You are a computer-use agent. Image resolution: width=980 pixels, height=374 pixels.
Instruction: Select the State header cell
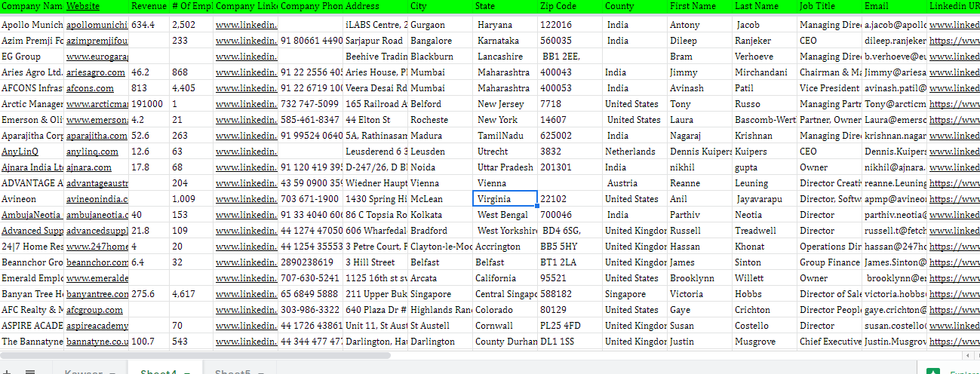(x=505, y=6)
